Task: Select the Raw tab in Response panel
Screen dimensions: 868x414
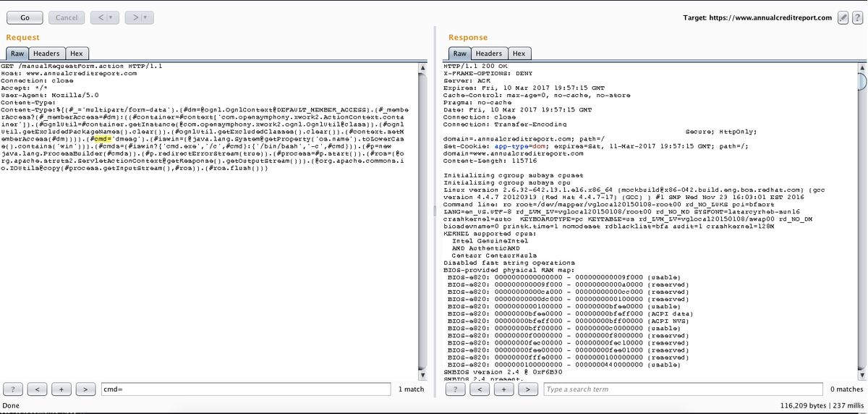Action: (460, 54)
